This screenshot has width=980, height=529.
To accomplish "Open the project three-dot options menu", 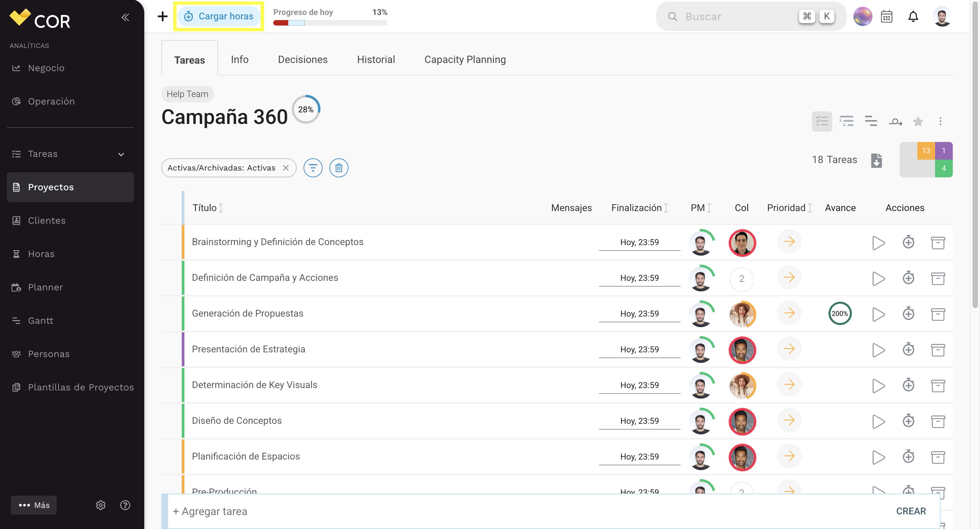I will tap(940, 122).
